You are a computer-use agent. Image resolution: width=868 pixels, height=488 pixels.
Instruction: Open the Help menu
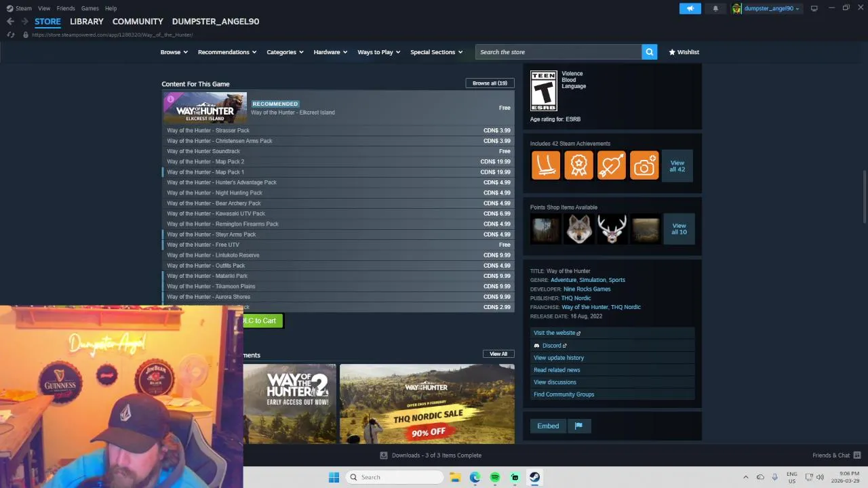coord(111,8)
